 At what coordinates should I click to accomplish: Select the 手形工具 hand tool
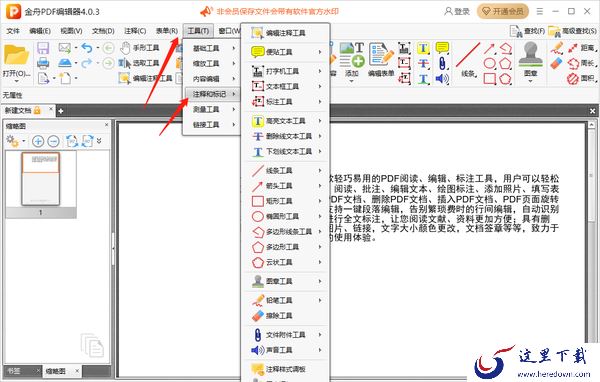(139, 48)
